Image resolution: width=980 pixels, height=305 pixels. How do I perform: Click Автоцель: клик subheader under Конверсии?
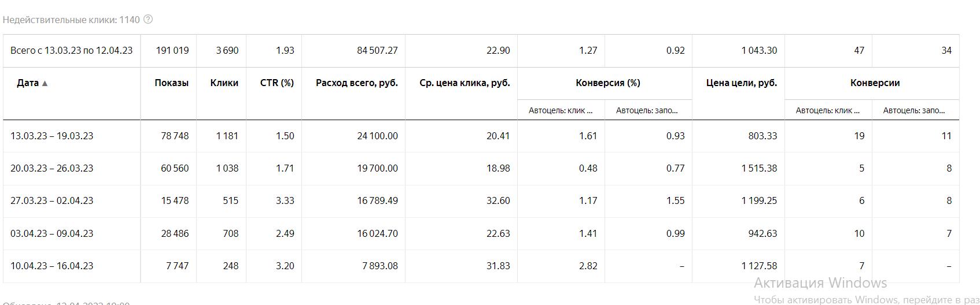coord(827,110)
